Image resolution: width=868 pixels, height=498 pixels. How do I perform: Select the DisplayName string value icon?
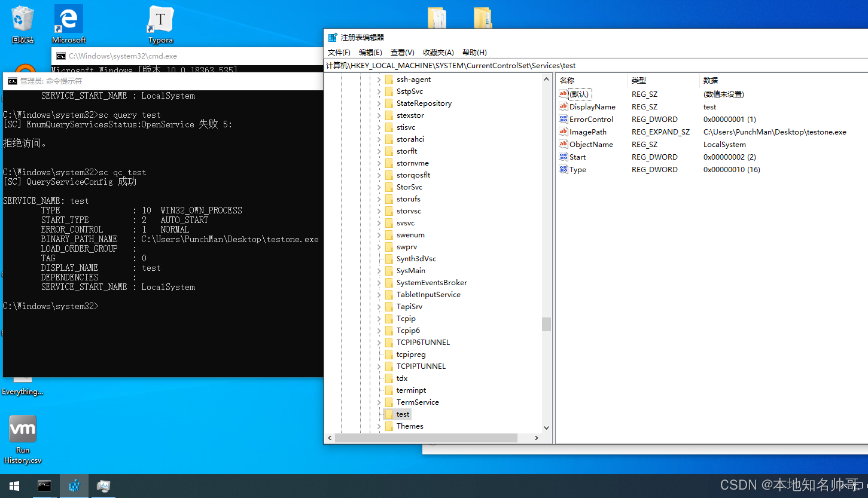[x=563, y=106]
